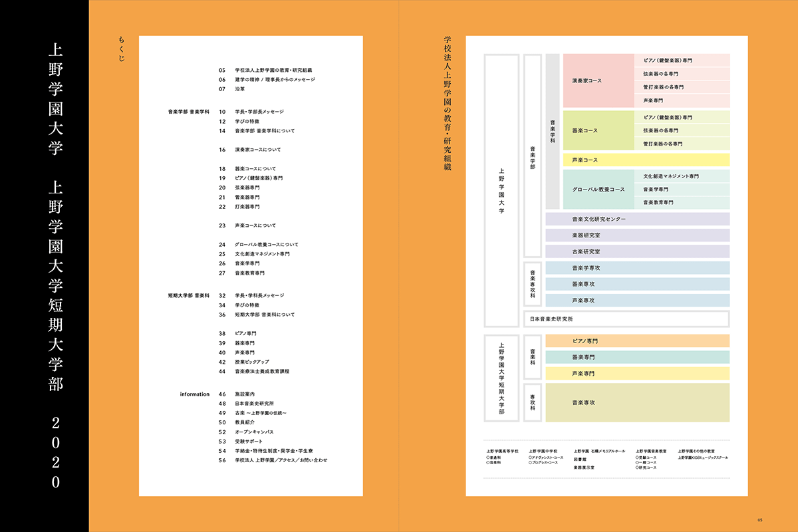Select the "短期大学部 音楽科" contents section label

pos(189,295)
